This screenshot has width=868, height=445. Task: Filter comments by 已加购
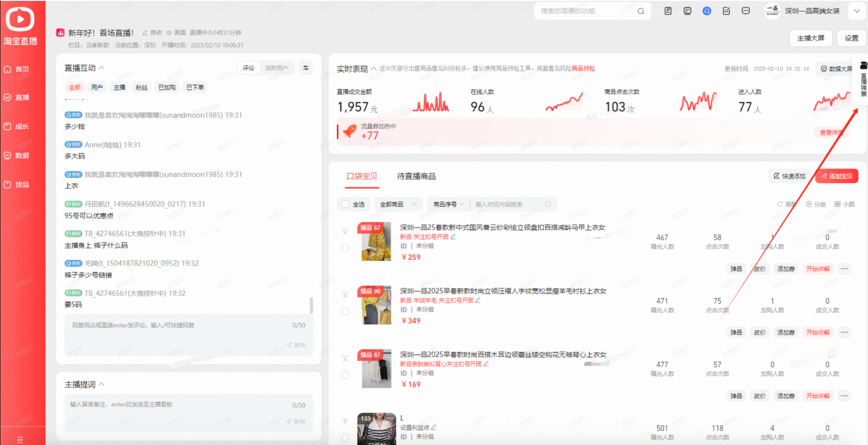click(167, 87)
